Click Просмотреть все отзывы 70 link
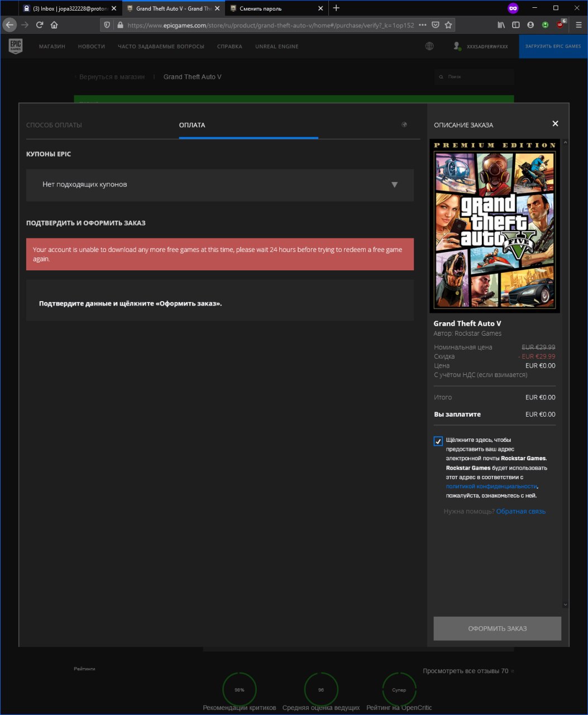Screen dimensions: 588x715 (467, 671)
